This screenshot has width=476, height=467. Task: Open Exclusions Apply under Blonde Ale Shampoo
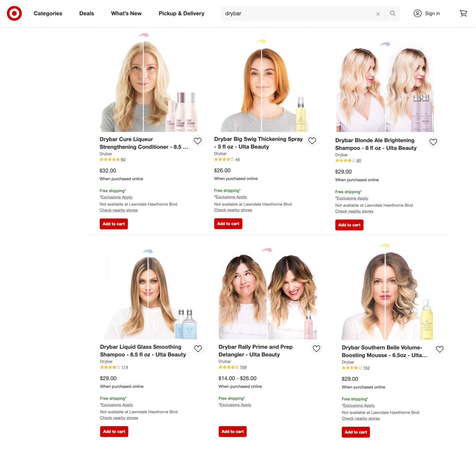pos(353,198)
